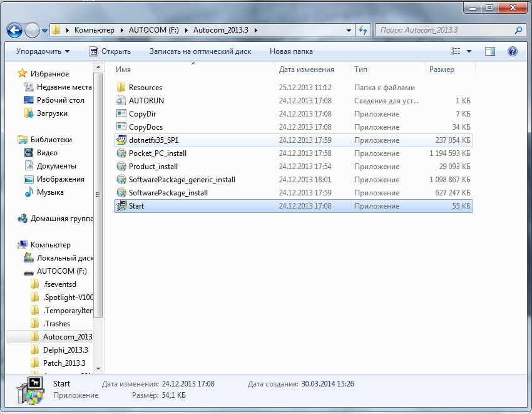Click the navigation pane scroll down arrow
The height and width of the screenshot is (414, 532).
(98, 369)
